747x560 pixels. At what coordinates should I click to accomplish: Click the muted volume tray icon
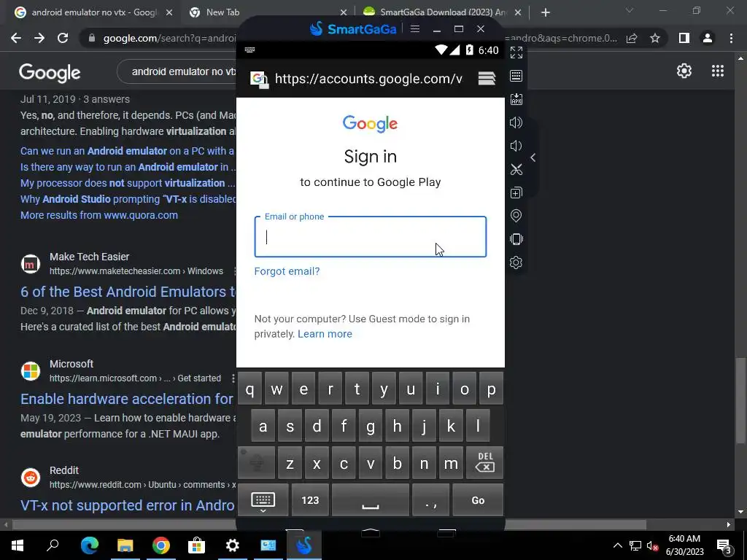click(652, 545)
